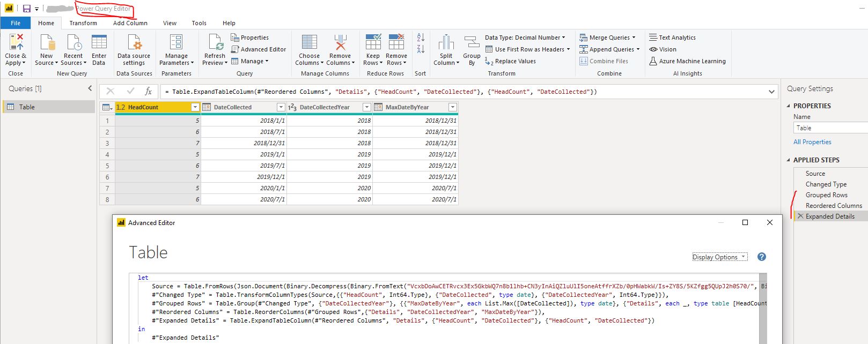
Task: Open the New Source icon
Action: [47, 42]
